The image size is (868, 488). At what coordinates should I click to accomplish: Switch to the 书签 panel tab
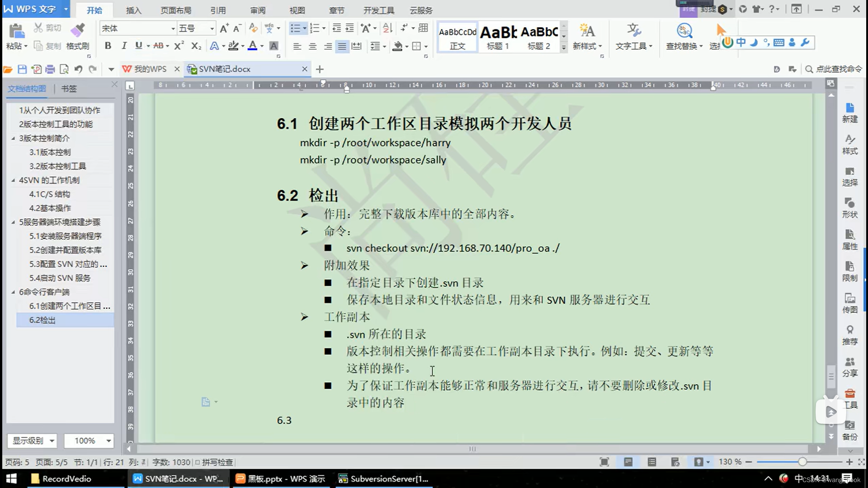click(x=68, y=88)
